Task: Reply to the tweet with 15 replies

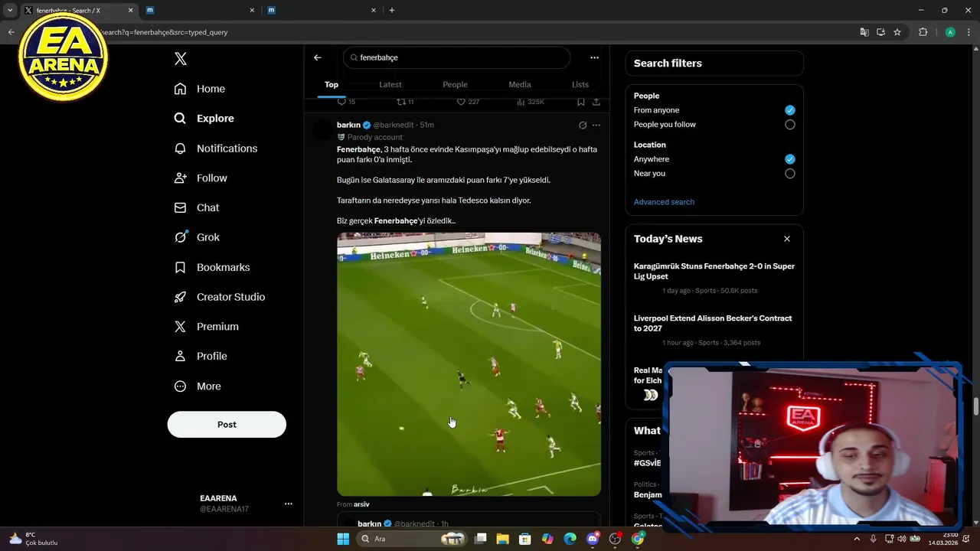Action: coord(346,102)
